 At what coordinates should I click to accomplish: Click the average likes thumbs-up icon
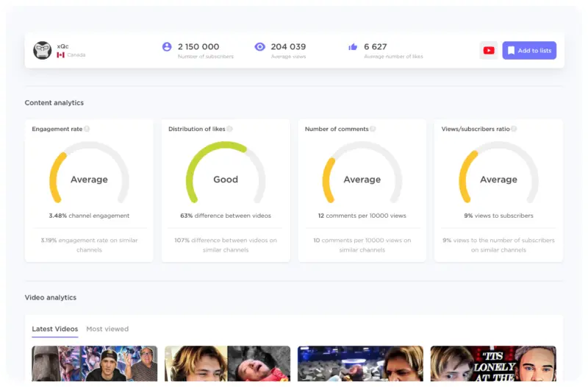[353, 47]
